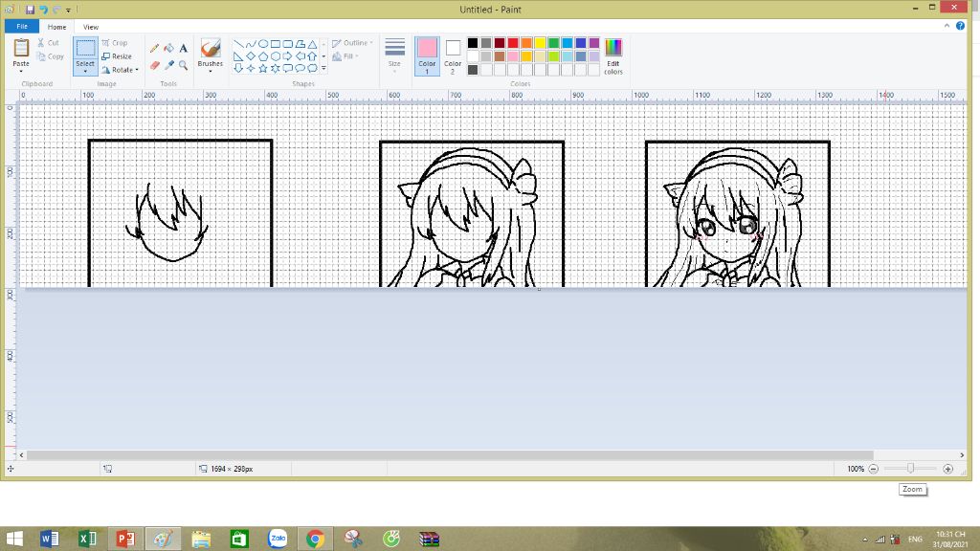
Task: Switch to the Home tab
Action: pyautogui.click(x=56, y=27)
